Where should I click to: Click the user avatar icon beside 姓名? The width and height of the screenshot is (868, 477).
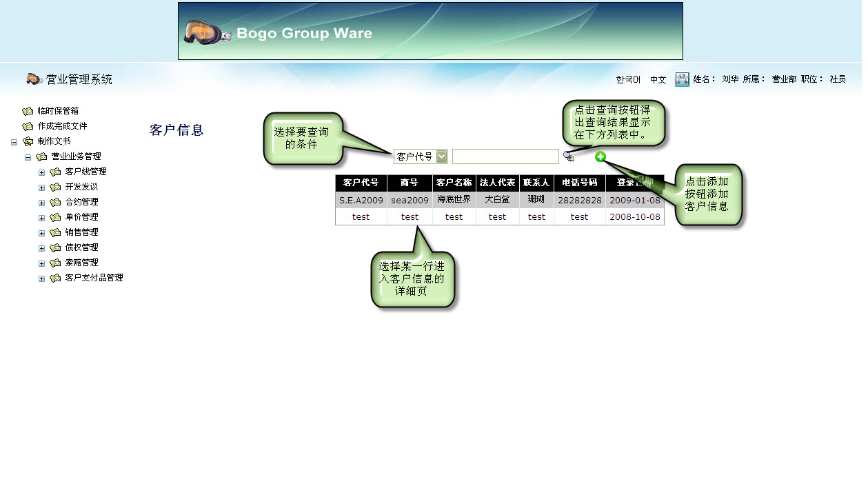tap(682, 79)
